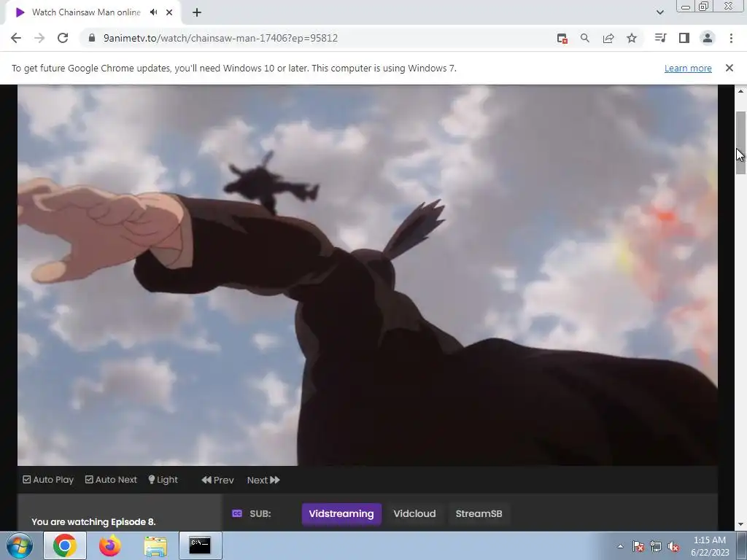This screenshot has width=747, height=560.
Task: Open the Learn more link
Action: [688, 68]
